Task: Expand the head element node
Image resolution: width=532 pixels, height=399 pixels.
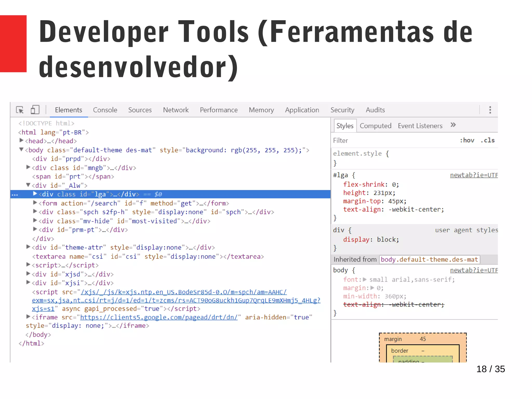Action: pos(22,140)
